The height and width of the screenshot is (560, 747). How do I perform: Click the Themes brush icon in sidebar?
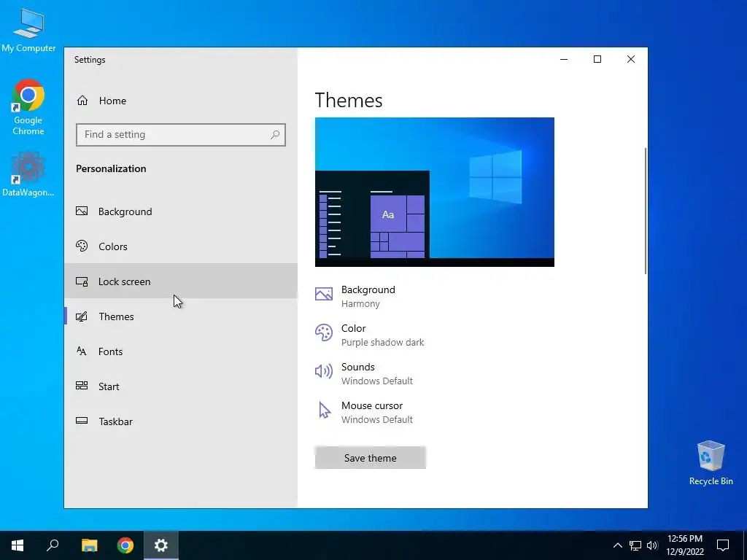click(82, 316)
